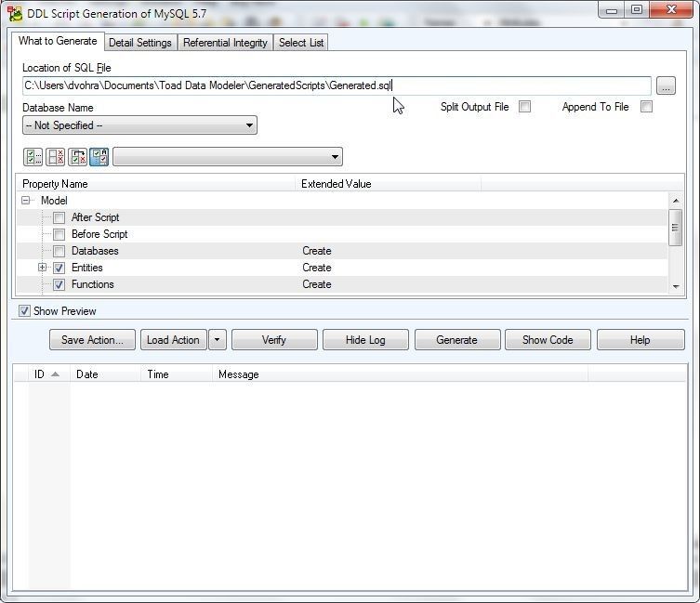
Task: Select the After Script row label
Action: tap(95, 217)
